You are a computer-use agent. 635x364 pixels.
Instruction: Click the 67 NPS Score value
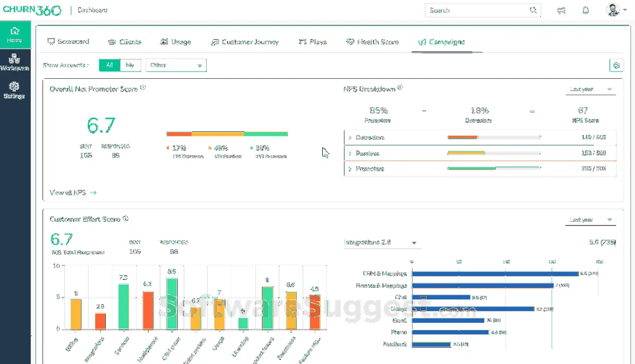(x=583, y=111)
